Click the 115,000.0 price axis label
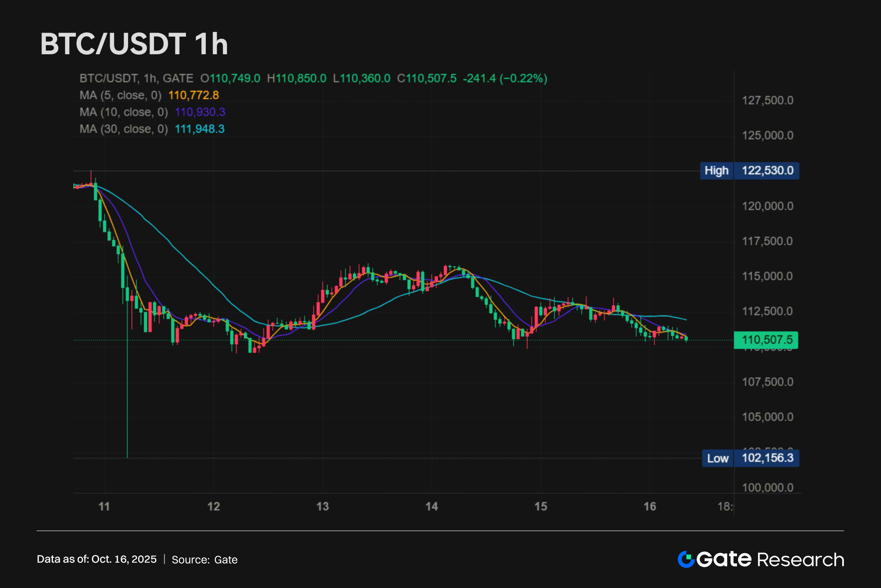Screen dimensions: 881x588 [767, 276]
